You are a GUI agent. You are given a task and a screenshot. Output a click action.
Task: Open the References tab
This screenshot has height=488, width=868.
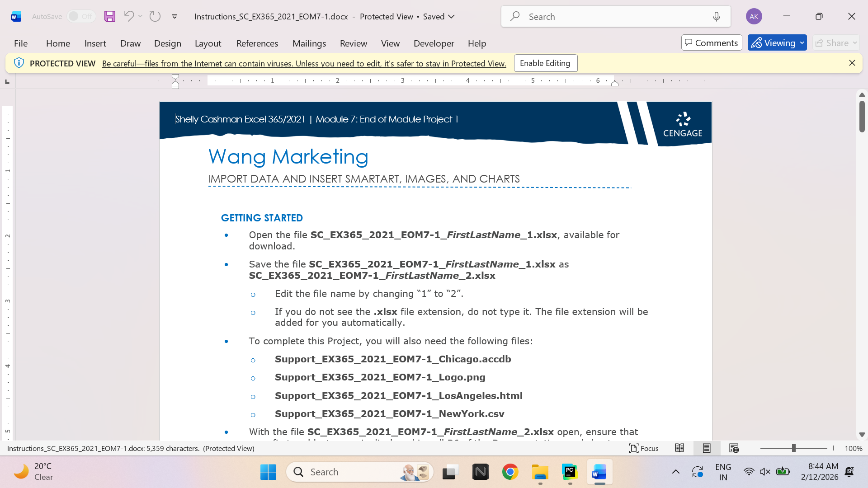pos(257,43)
